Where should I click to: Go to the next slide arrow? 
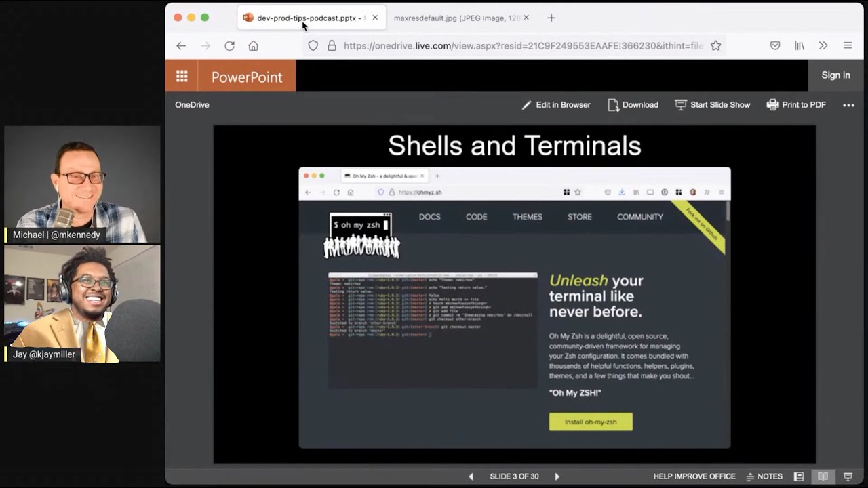pyautogui.click(x=557, y=476)
